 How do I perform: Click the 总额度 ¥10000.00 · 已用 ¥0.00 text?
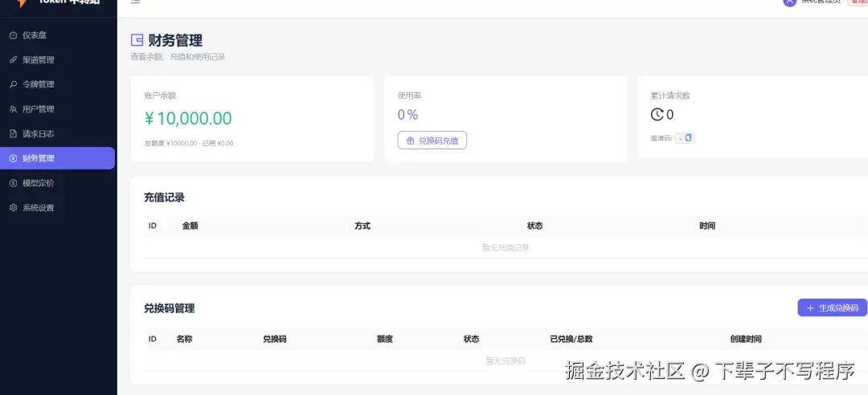coord(189,143)
